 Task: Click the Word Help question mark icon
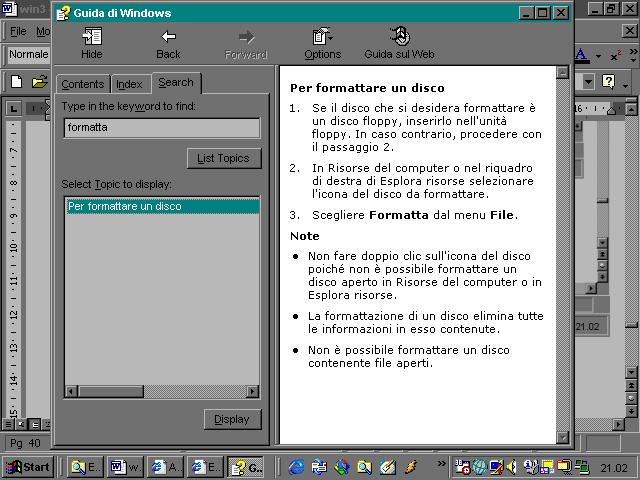pos(608,82)
